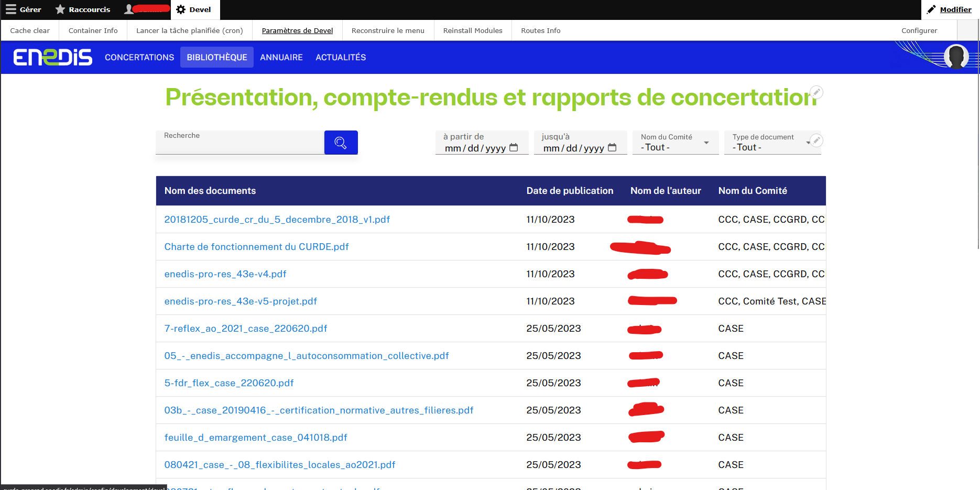Click the Enedis logo
980x490 pixels.
[53, 57]
